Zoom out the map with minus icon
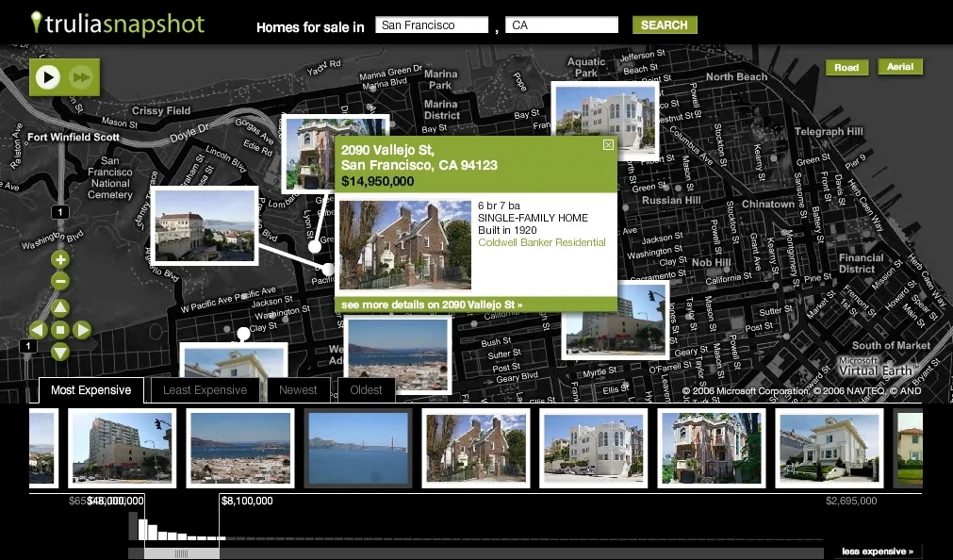The height and width of the screenshot is (560, 953). (x=59, y=282)
